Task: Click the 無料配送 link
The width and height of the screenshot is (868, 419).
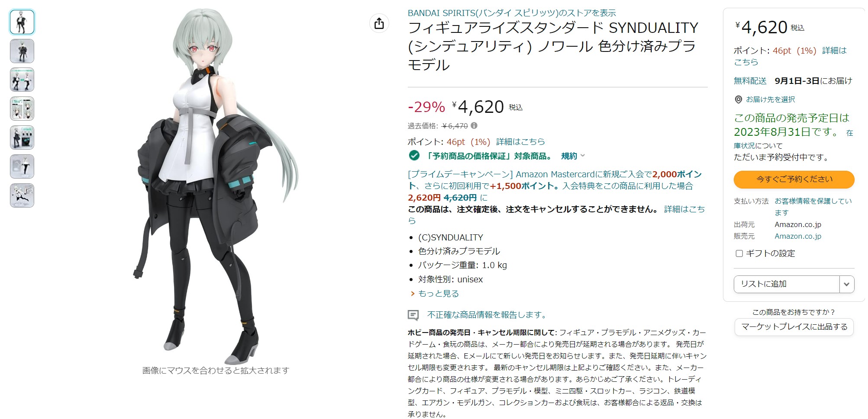Action: click(x=750, y=81)
